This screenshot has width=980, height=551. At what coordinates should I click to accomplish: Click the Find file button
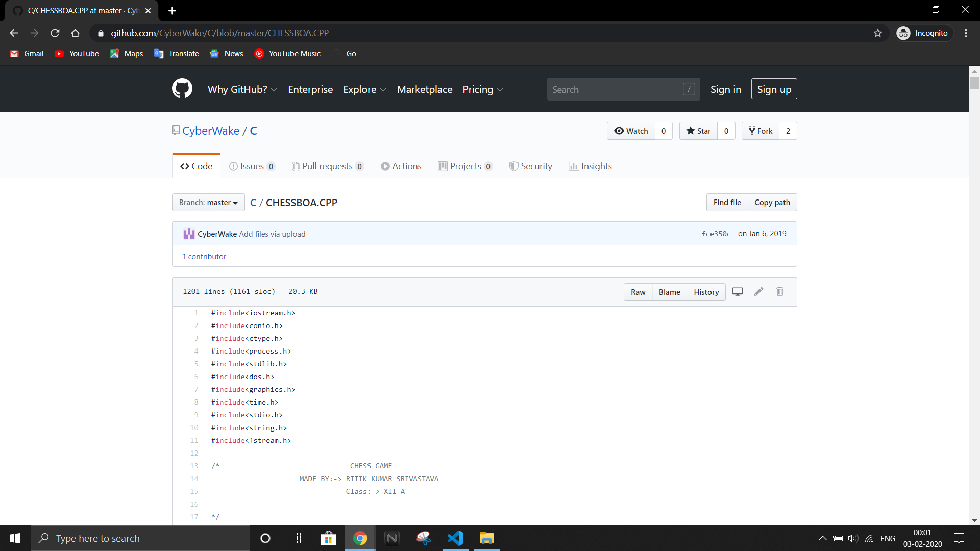pyautogui.click(x=727, y=203)
